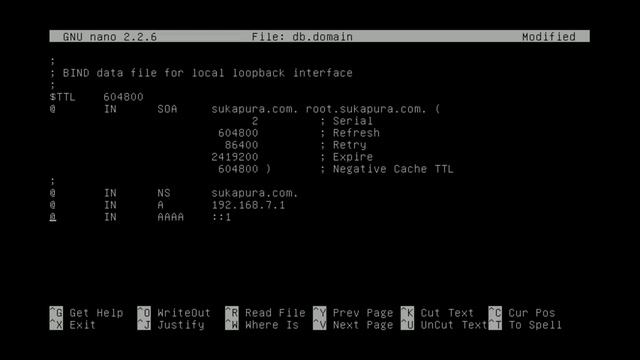
Task: Click the ^Y Prev Page shortcut
Action: (353, 313)
